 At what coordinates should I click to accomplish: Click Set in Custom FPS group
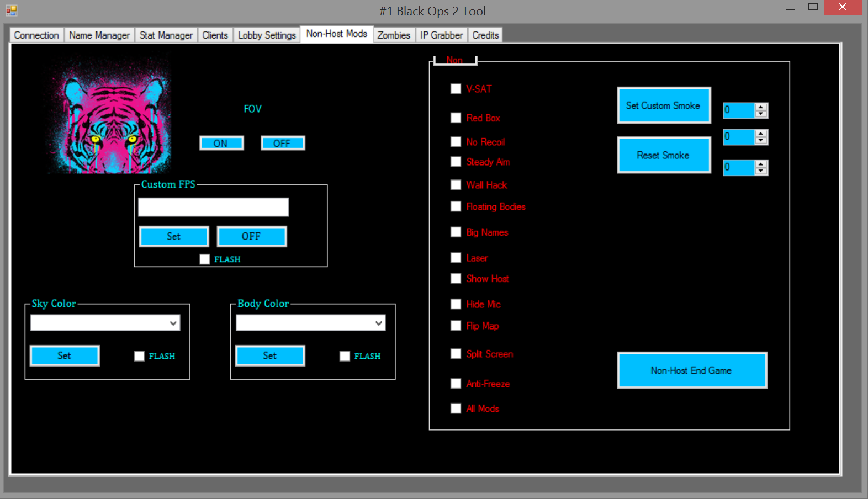[x=174, y=236]
